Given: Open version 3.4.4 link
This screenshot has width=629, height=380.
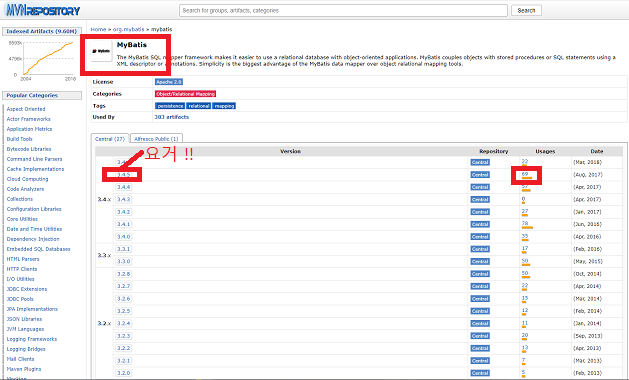Looking at the screenshot, I should (x=124, y=187).
